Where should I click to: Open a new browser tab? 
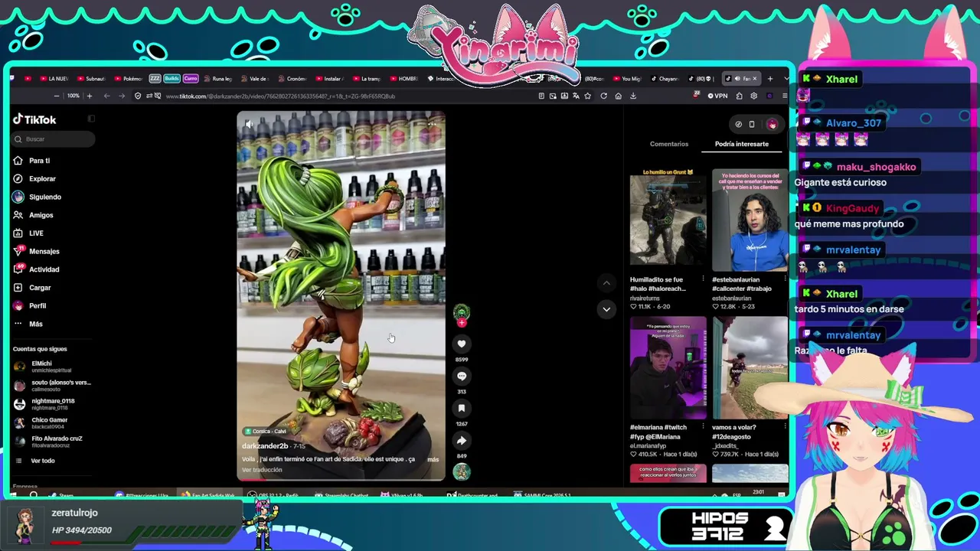(x=770, y=78)
